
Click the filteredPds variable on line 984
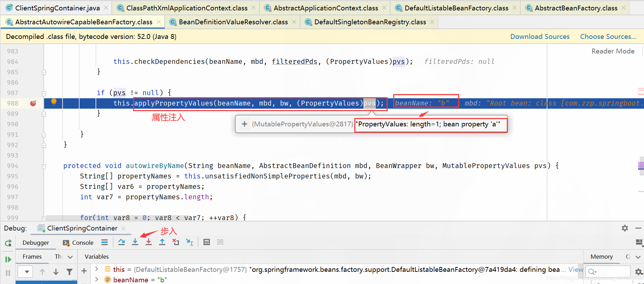(295, 61)
